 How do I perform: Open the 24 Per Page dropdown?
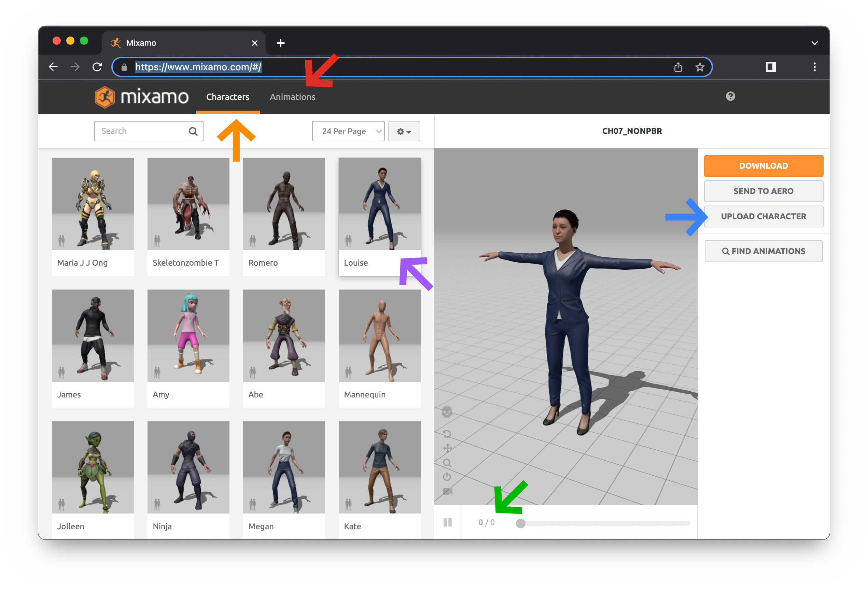click(x=348, y=131)
